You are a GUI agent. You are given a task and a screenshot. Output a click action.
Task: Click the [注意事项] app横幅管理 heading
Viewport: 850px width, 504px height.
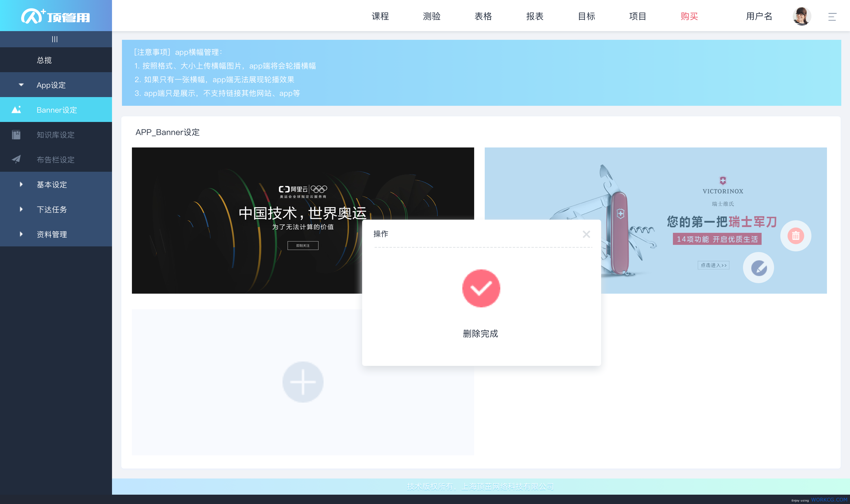[x=178, y=52]
